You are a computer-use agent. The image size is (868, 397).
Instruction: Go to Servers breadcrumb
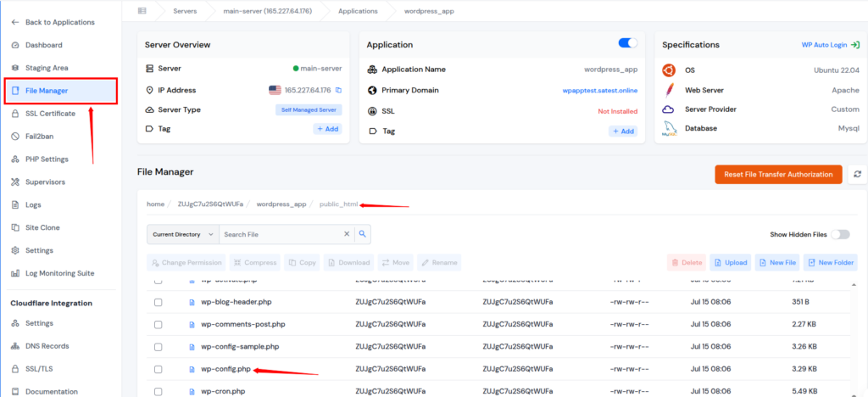click(x=185, y=10)
